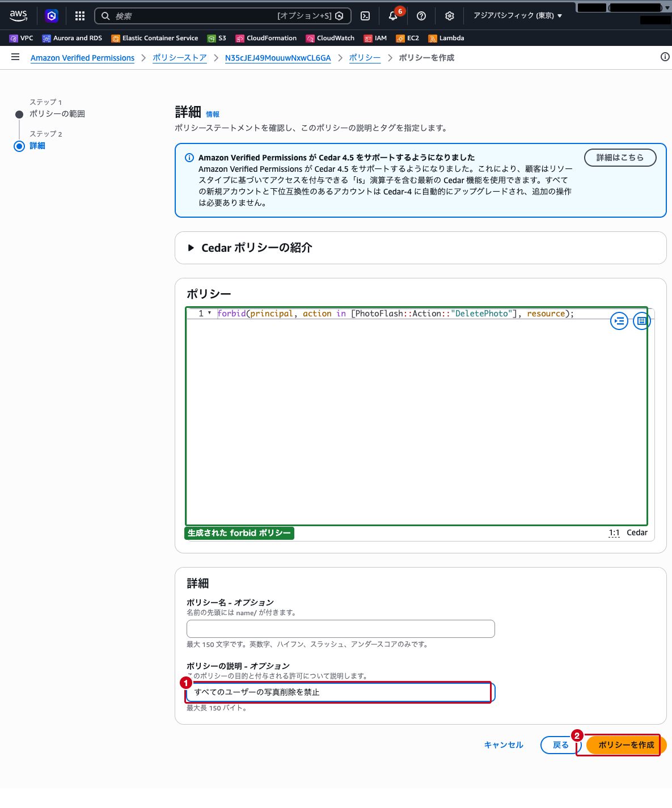Launch the CloudShell terminal icon

coord(366,16)
